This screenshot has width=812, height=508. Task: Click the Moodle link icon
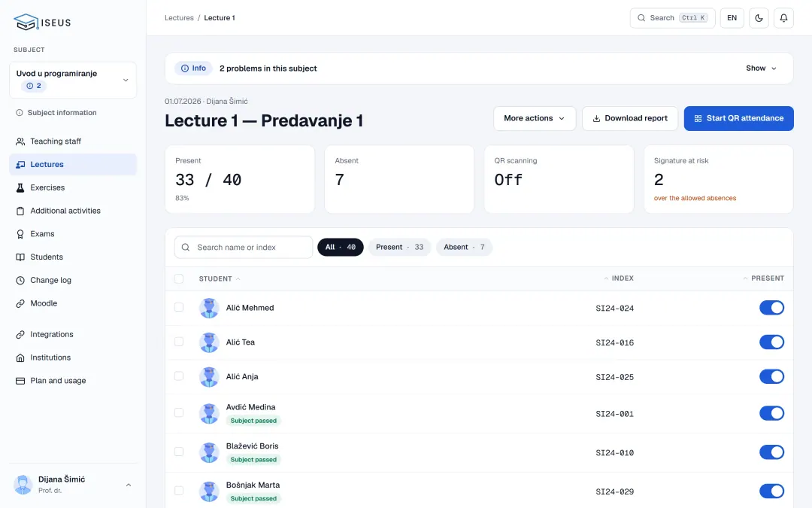point(20,304)
